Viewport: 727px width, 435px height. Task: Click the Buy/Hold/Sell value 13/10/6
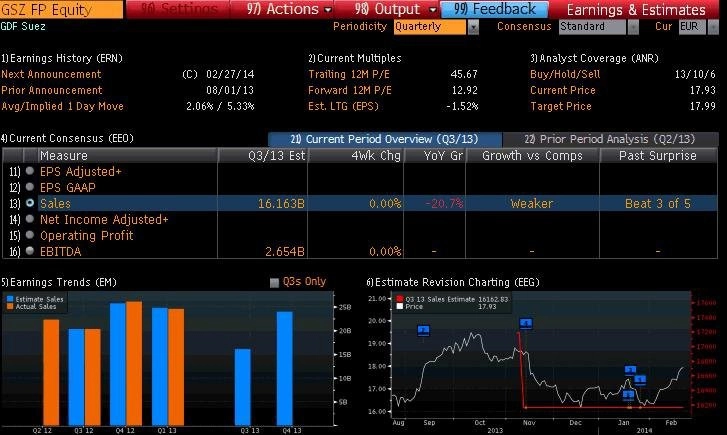695,74
